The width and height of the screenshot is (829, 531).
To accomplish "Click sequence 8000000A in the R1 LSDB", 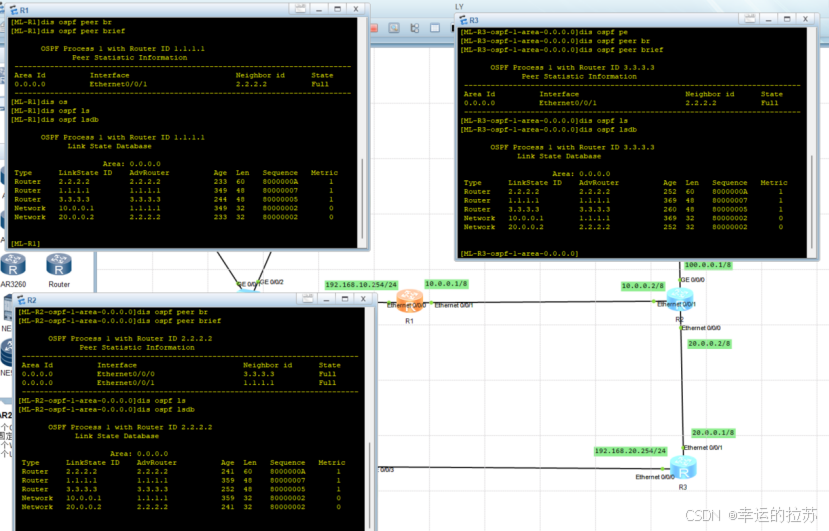I will click(280, 181).
